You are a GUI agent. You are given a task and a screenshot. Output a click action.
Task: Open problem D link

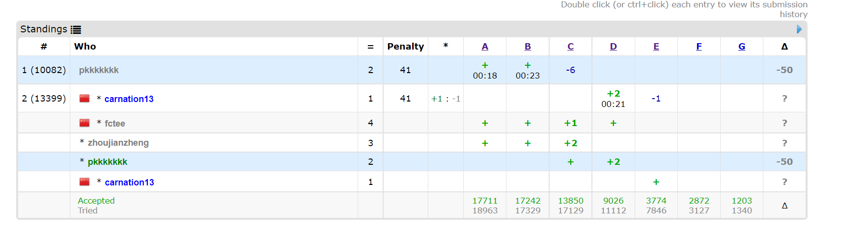[x=613, y=47]
